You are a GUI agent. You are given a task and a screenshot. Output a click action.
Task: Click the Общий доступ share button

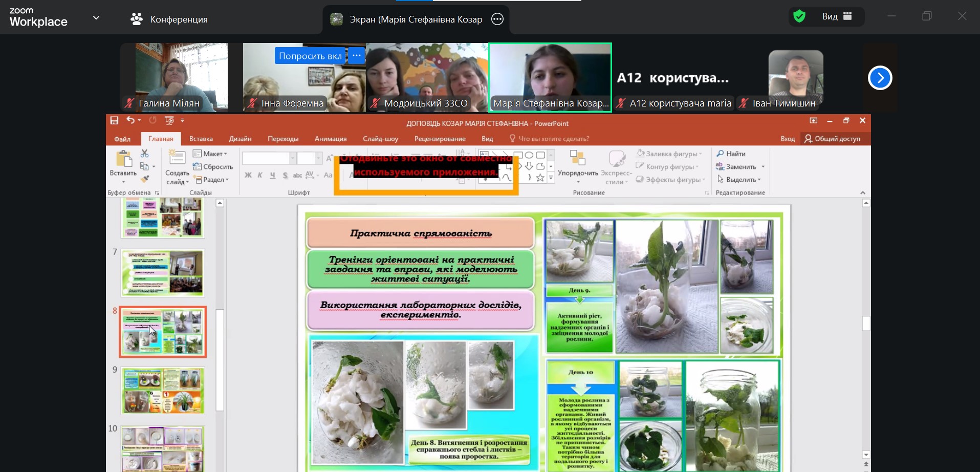(x=832, y=139)
